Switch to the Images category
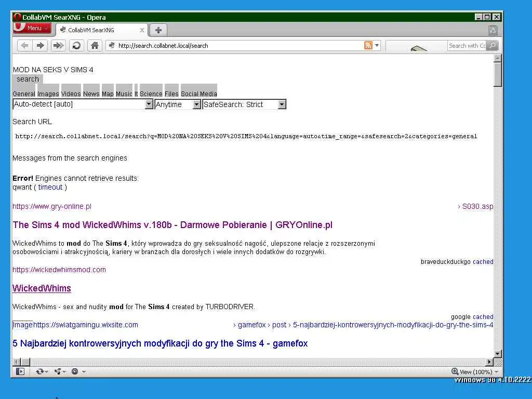This screenshot has width=532, height=399. [48, 94]
